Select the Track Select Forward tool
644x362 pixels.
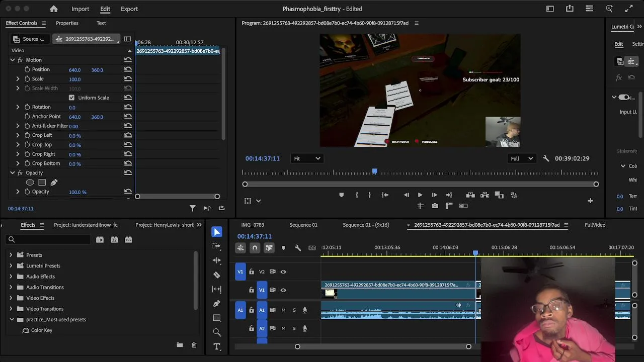pos(217,246)
